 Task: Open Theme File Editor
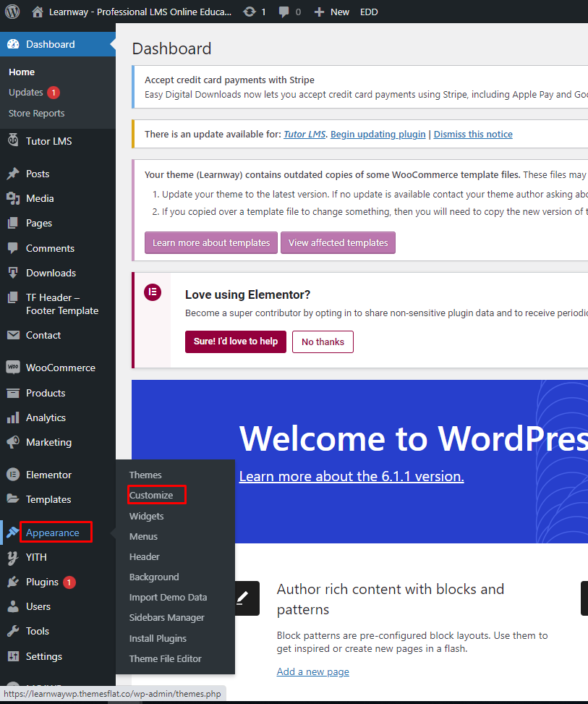click(165, 658)
